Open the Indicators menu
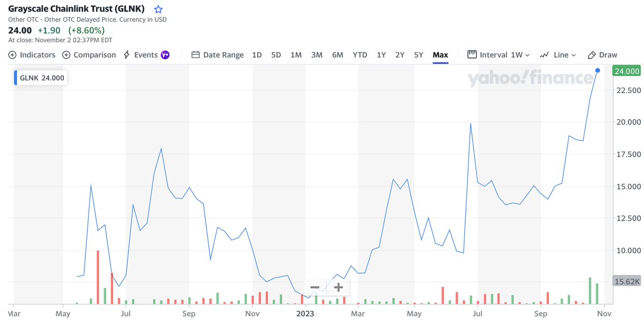 [x=32, y=55]
